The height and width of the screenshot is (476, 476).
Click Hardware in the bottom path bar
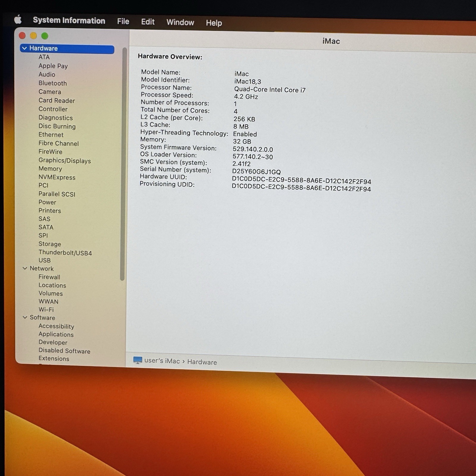pos(202,362)
